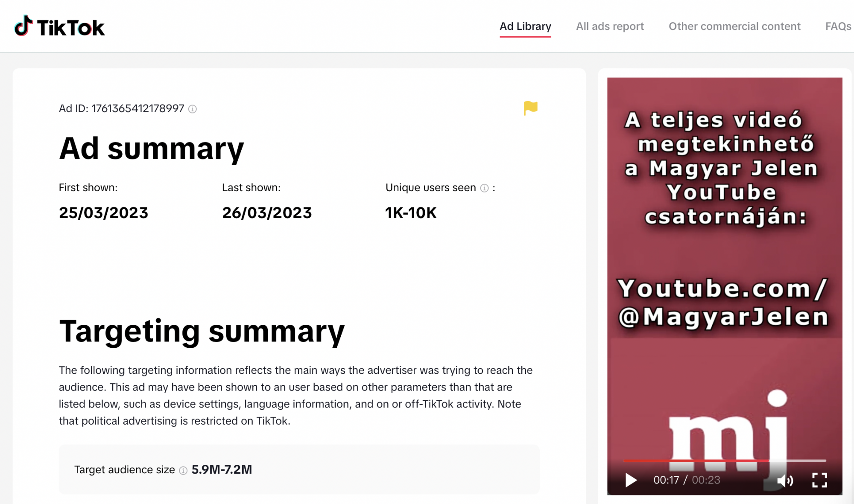This screenshot has height=504, width=854.
Task: Go to the FAQs tab
Action: [838, 26]
